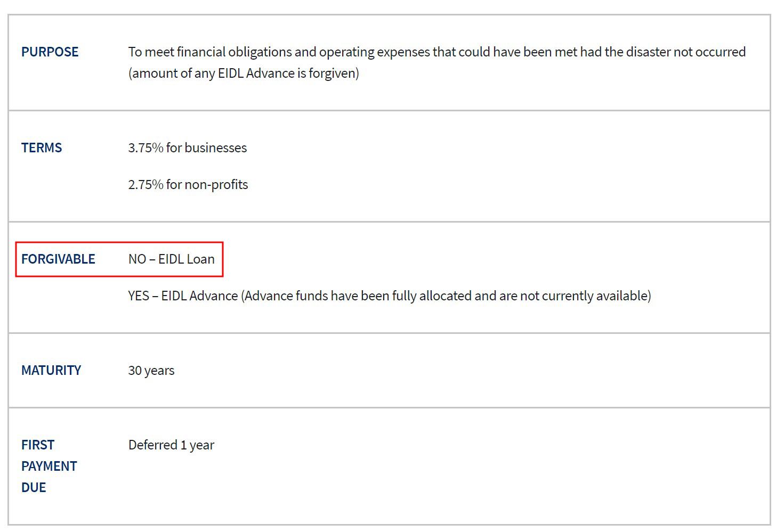
Task: Click the 'Deferred 1 year' text
Action: click(x=171, y=445)
